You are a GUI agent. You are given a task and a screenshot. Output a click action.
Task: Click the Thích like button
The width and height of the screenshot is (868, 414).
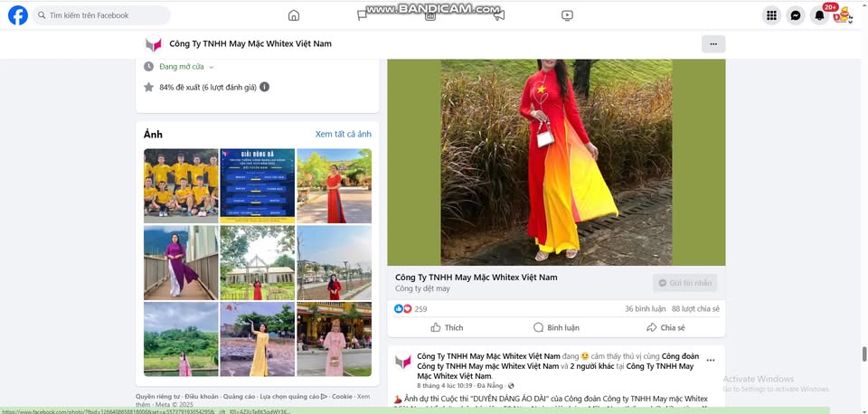(447, 327)
